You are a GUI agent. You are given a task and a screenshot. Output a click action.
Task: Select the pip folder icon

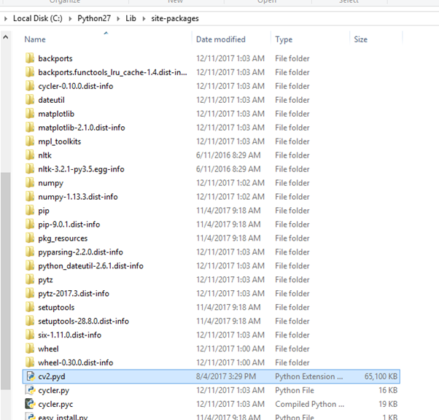tap(30, 210)
